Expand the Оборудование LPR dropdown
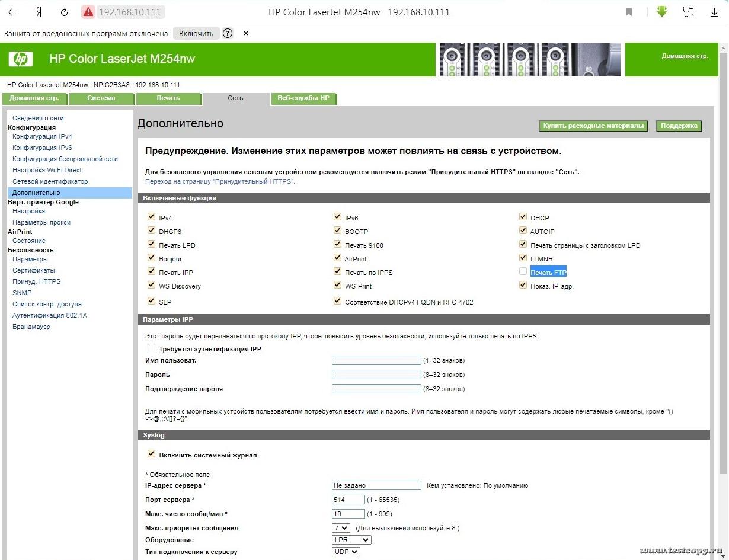This screenshot has width=729, height=560. pyautogui.click(x=351, y=540)
